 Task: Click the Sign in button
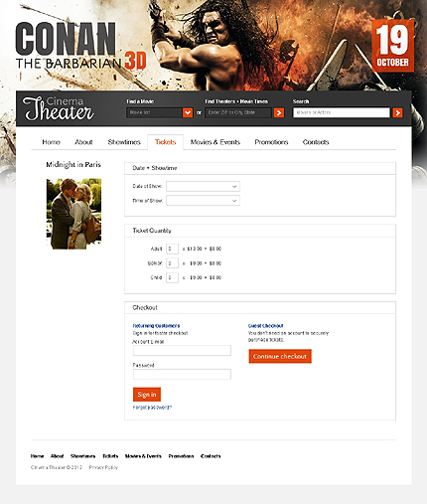coord(147,395)
